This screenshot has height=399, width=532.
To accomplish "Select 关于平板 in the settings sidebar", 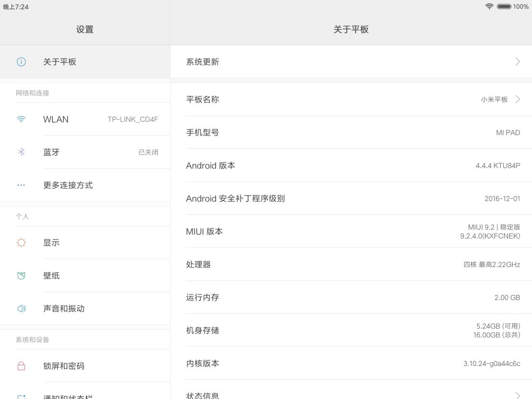I will click(x=85, y=62).
